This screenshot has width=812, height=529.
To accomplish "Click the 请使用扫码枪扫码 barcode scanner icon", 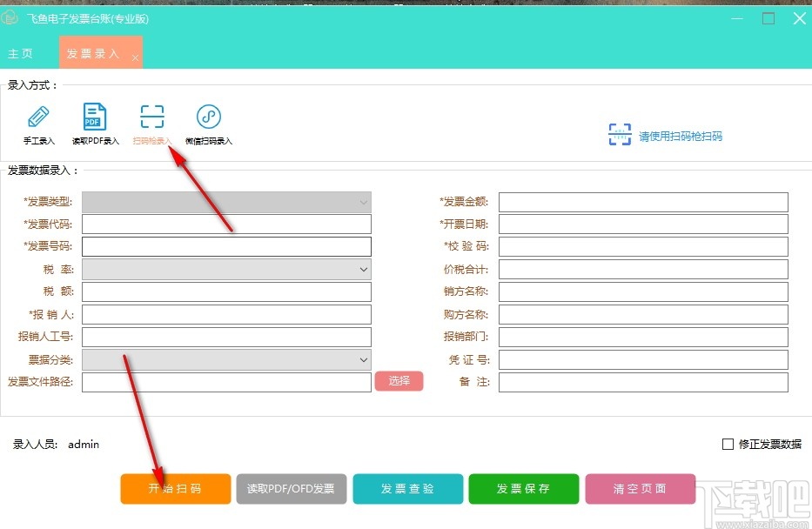I will pyautogui.click(x=620, y=136).
